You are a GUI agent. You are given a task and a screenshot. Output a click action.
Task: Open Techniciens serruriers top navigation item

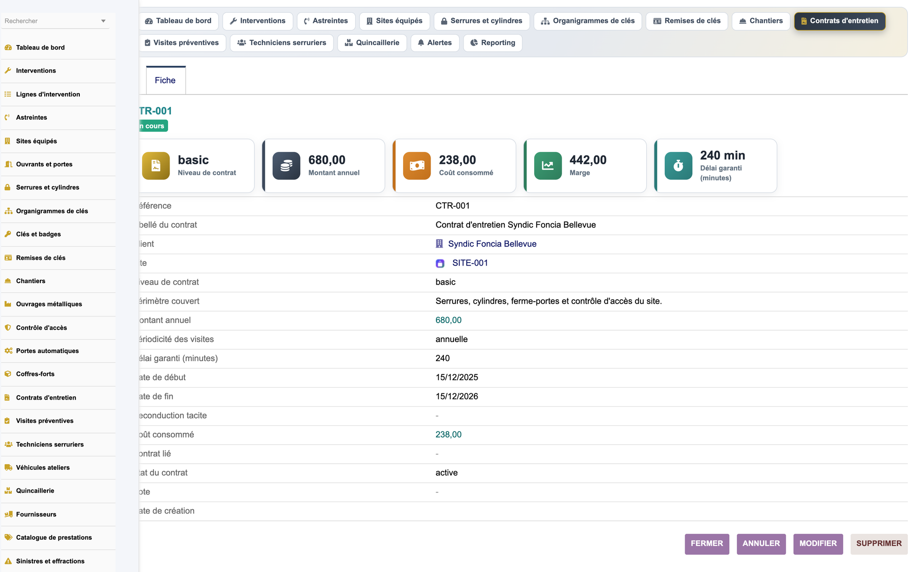[x=282, y=43]
